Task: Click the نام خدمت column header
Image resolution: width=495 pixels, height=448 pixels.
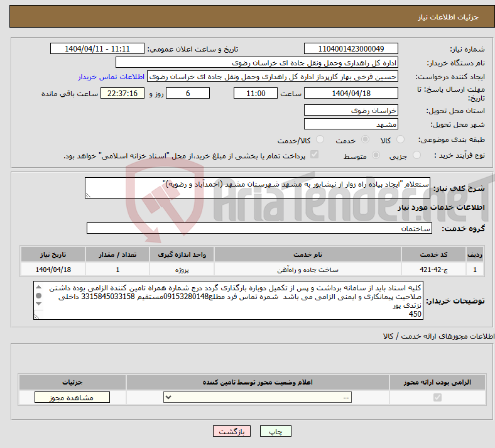Action: click(x=308, y=254)
